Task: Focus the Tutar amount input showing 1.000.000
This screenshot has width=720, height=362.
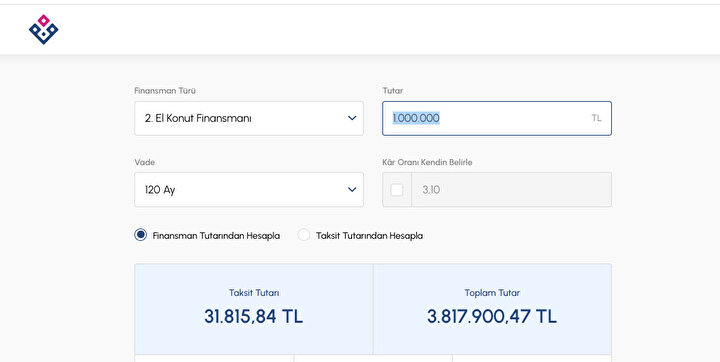Action: 497,119
